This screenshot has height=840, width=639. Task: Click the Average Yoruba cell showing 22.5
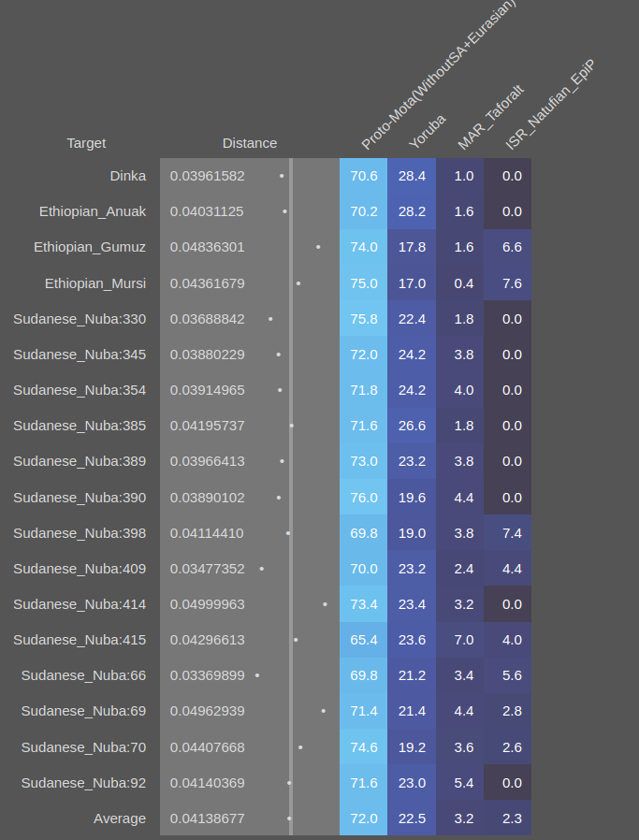click(412, 818)
